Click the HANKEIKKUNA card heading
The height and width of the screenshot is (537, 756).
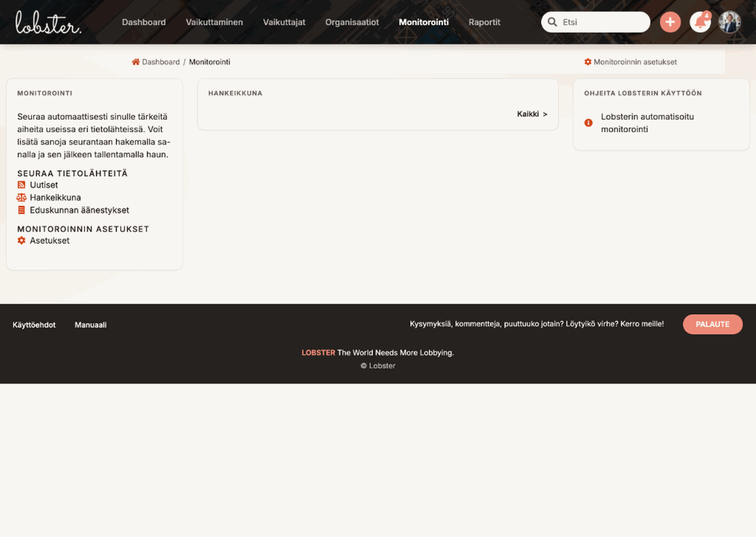[x=235, y=93]
